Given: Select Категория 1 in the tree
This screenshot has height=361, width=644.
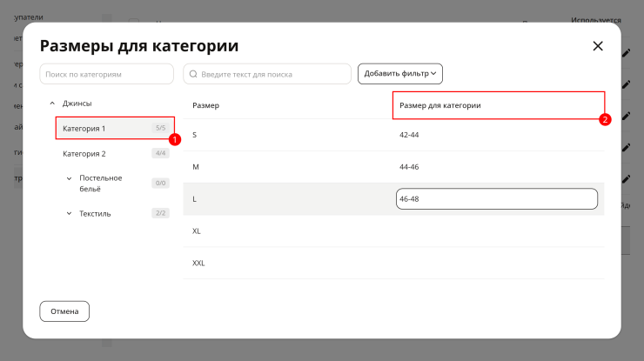Looking at the screenshot, I should (115, 128).
